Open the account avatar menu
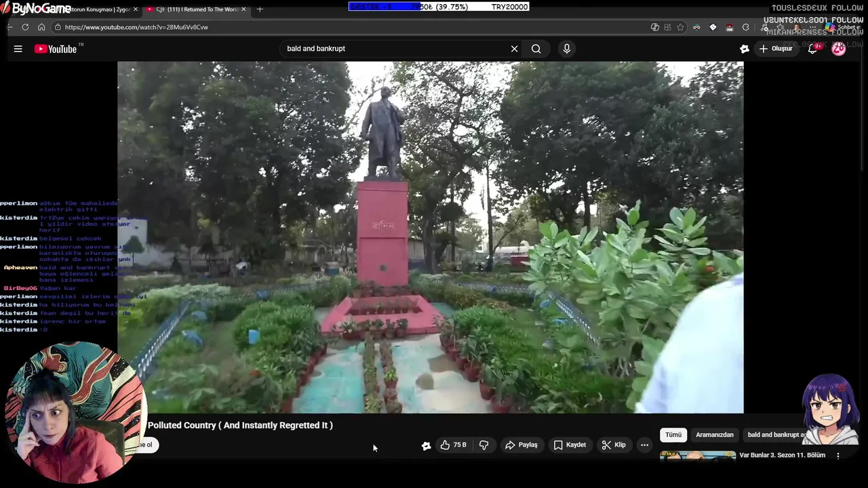868x488 pixels. pyautogui.click(x=839, y=49)
